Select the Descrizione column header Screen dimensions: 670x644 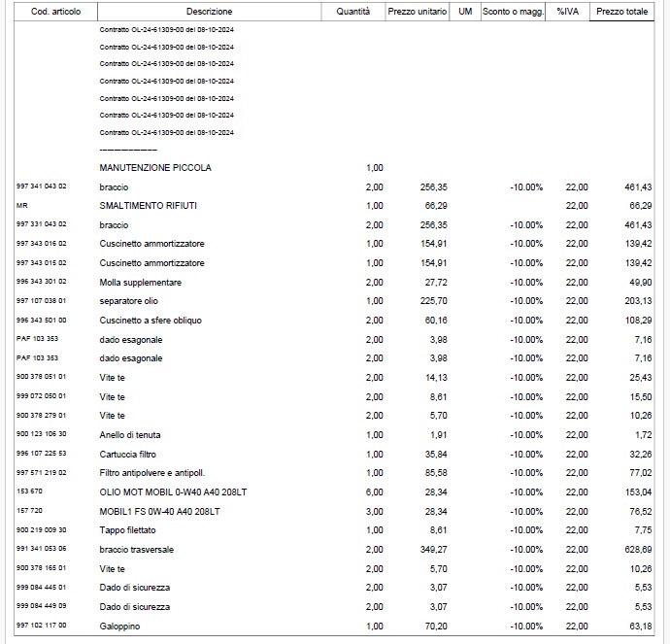point(209,12)
